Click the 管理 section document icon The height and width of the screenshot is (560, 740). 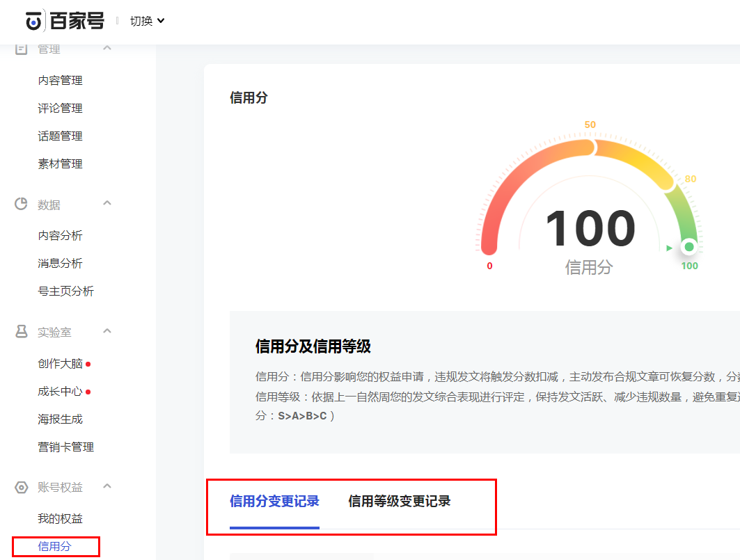(22, 49)
